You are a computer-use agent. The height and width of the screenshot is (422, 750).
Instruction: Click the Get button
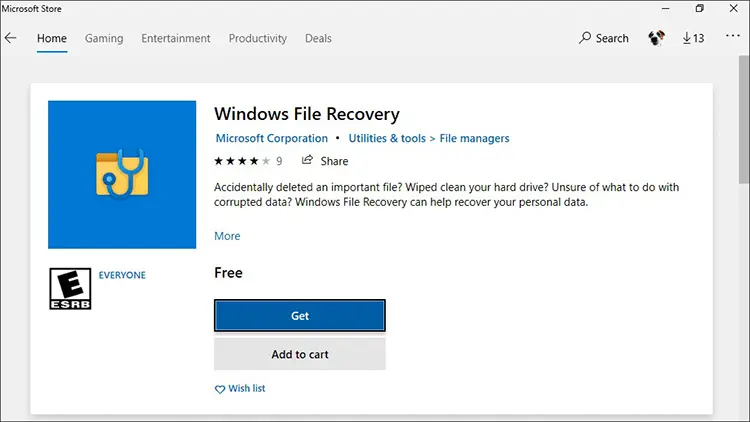[x=300, y=316]
